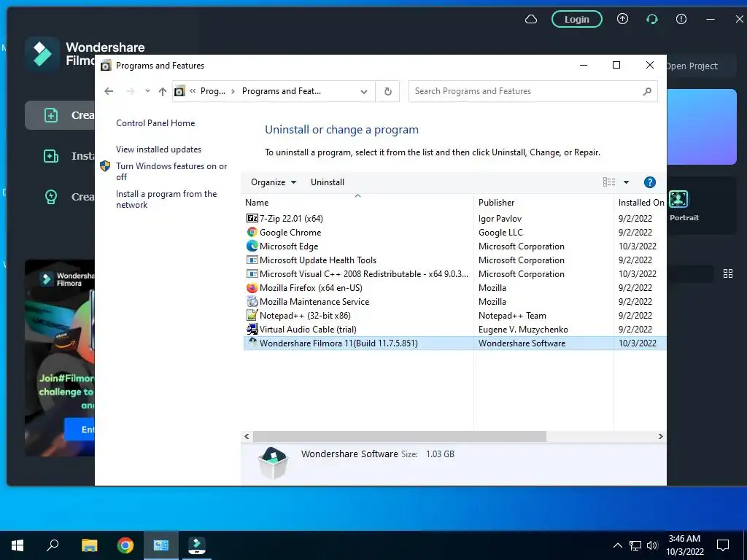Open View installed updates link

[x=158, y=149]
